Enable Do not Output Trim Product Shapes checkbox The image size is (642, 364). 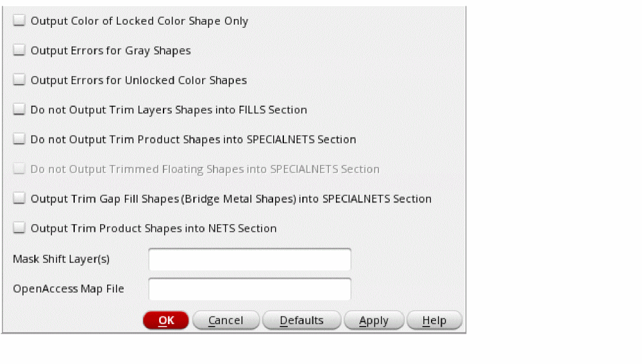coord(20,139)
